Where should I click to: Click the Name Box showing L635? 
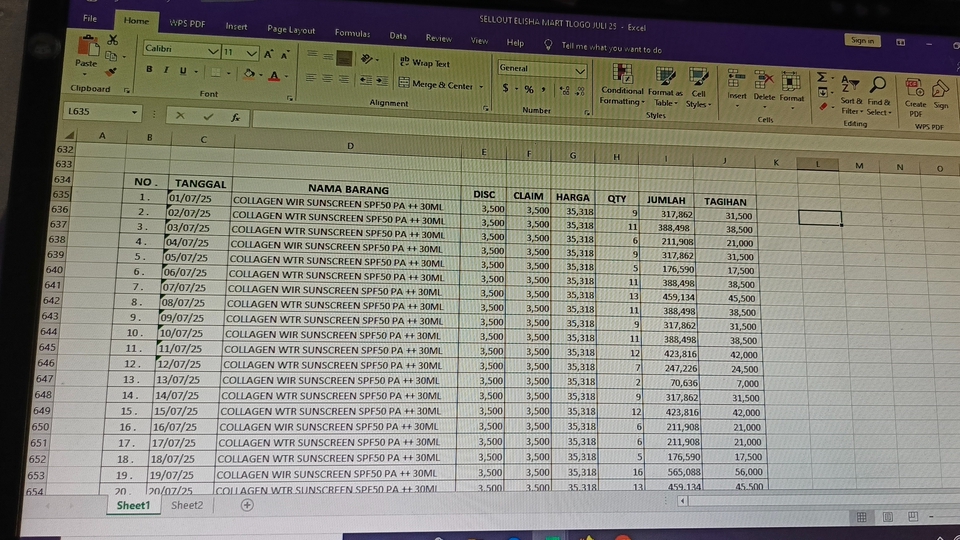pos(102,111)
